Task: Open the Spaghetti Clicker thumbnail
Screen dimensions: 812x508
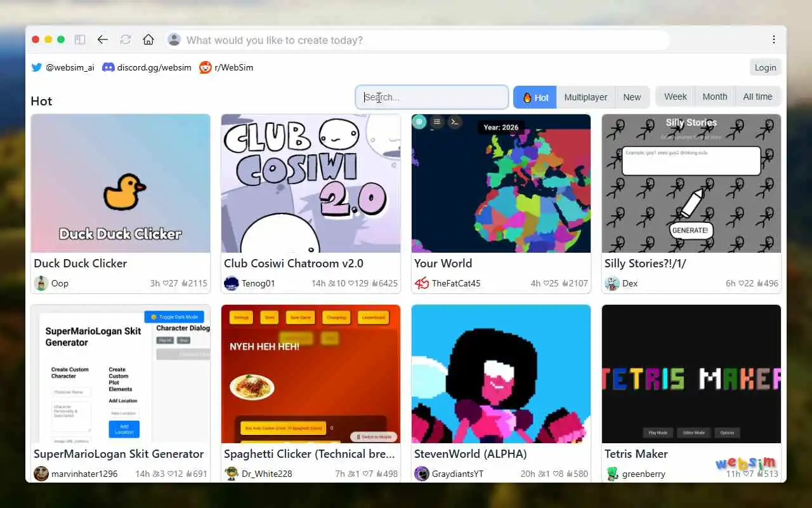Action: [x=311, y=374]
